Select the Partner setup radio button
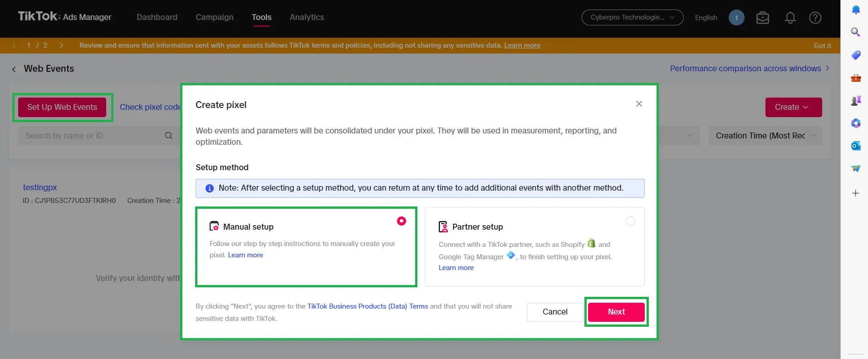The width and height of the screenshot is (868, 359). point(631,221)
